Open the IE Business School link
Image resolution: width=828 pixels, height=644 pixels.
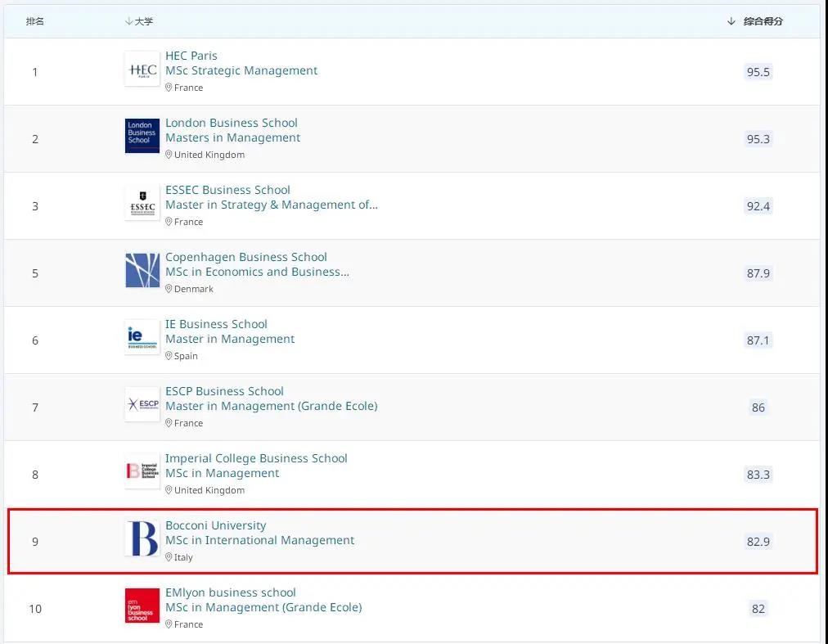click(216, 324)
